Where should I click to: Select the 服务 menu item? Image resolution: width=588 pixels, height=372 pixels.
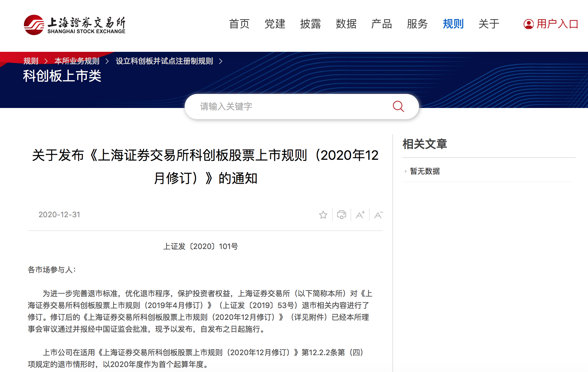[417, 24]
